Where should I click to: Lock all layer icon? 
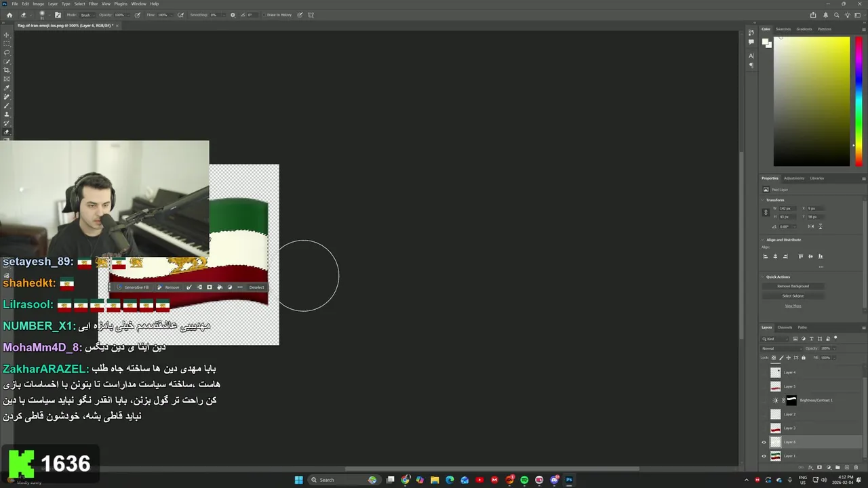click(x=804, y=357)
